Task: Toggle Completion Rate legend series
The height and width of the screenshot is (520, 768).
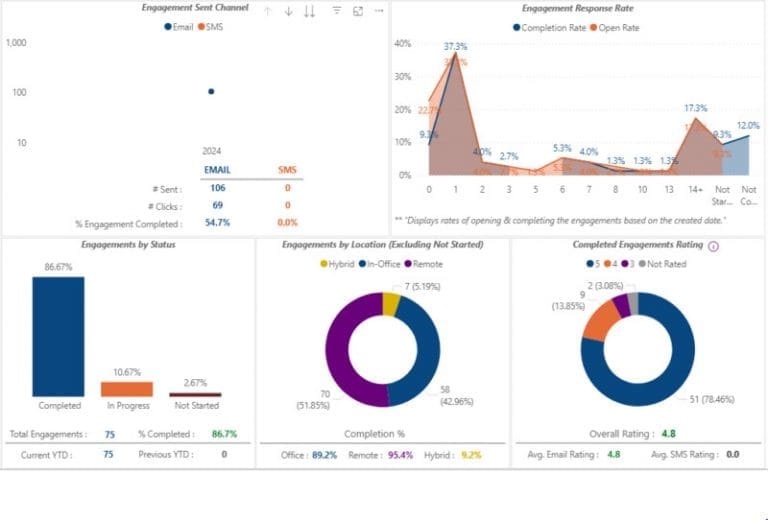Action: click(x=548, y=27)
